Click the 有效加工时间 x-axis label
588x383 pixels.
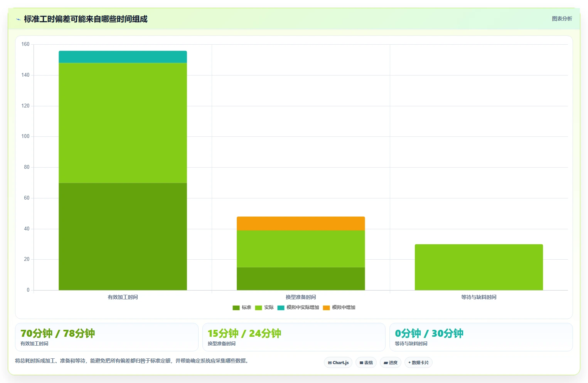tap(123, 297)
